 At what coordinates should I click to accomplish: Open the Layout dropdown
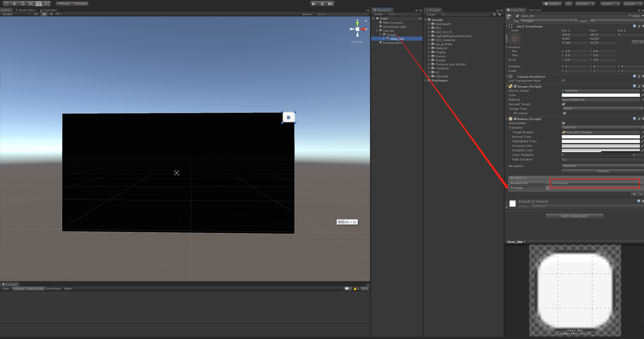coord(632,4)
